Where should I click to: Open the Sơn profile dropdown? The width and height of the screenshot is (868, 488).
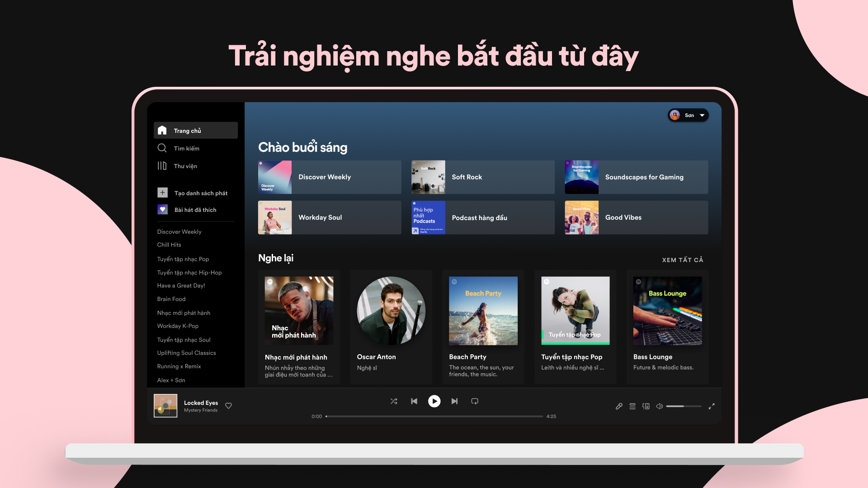(x=688, y=115)
